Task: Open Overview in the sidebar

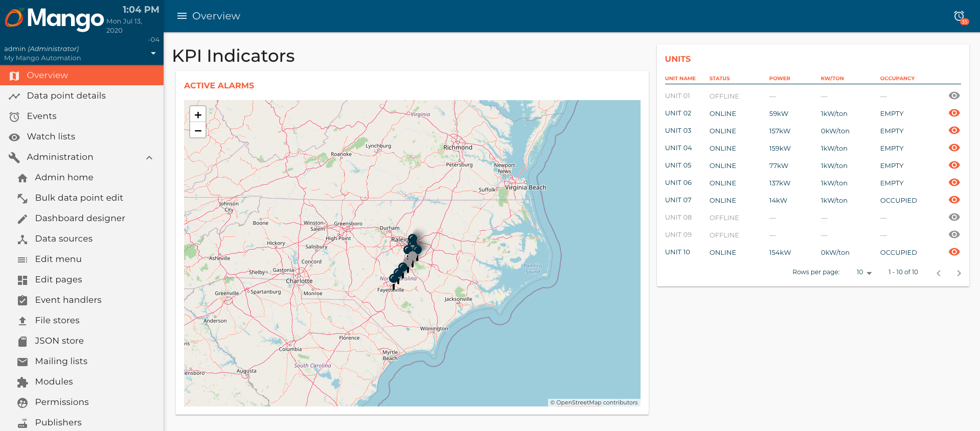Action: click(x=82, y=75)
